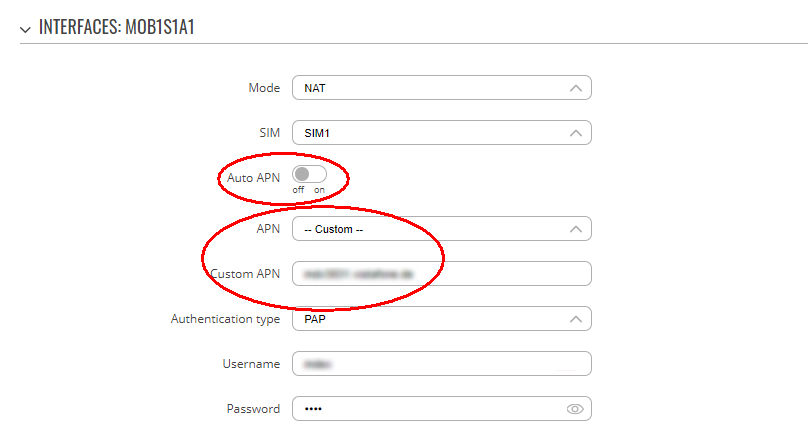
Task: Click the chevron icon in the SIM field
Action: pyautogui.click(x=576, y=133)
